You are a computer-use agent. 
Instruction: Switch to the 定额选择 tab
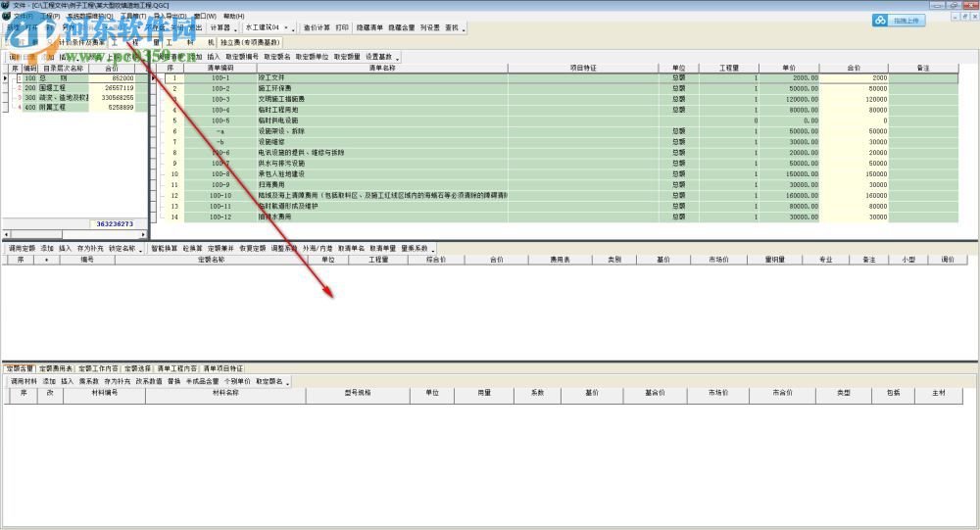(137, 368)
